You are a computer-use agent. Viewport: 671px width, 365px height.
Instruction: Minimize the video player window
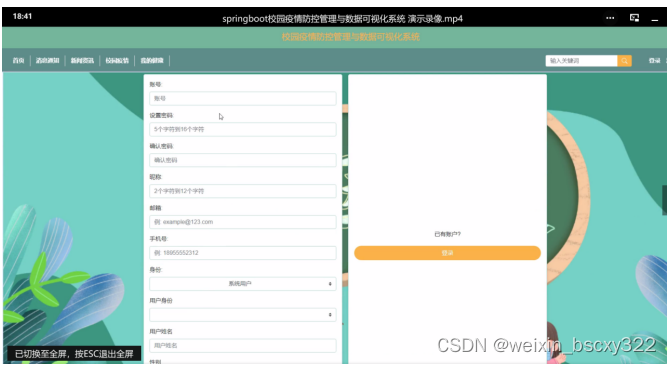click(x=655, y=20)
